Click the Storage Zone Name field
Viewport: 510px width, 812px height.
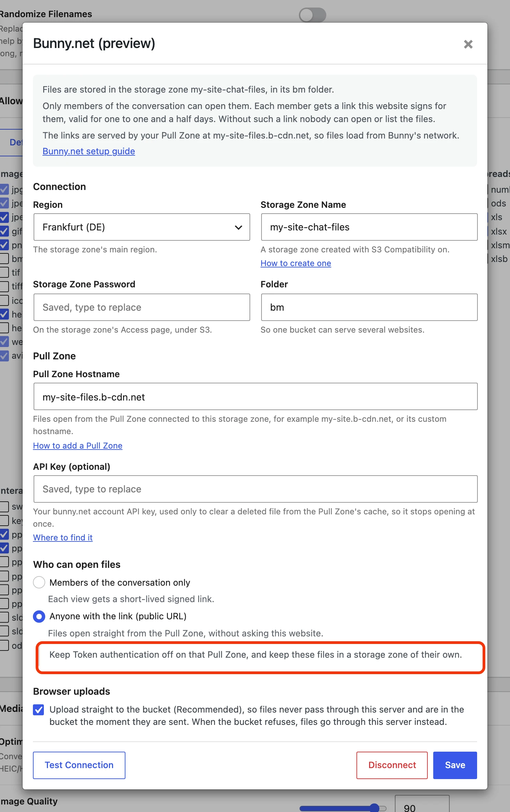[x=369, y=227]
